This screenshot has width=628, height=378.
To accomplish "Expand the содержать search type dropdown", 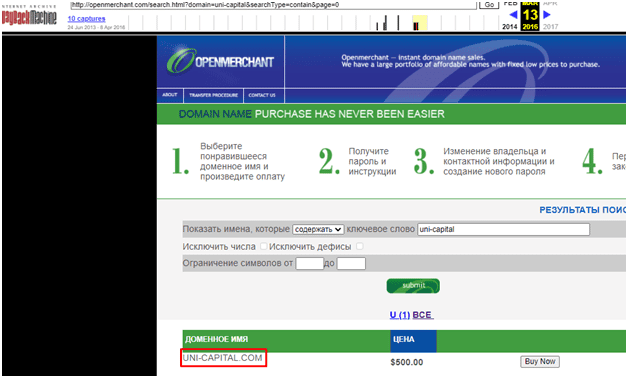I will click(318, 229).
